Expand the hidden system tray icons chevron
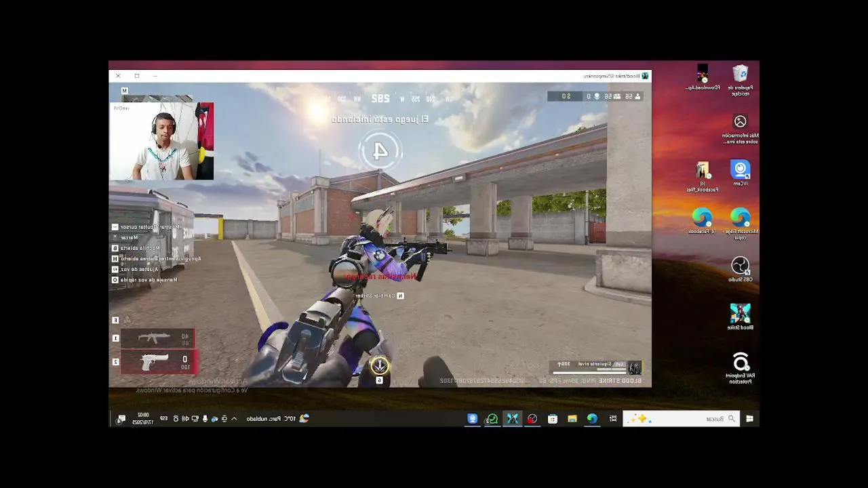This screenshot has height=488, width=868. point(234,419)
